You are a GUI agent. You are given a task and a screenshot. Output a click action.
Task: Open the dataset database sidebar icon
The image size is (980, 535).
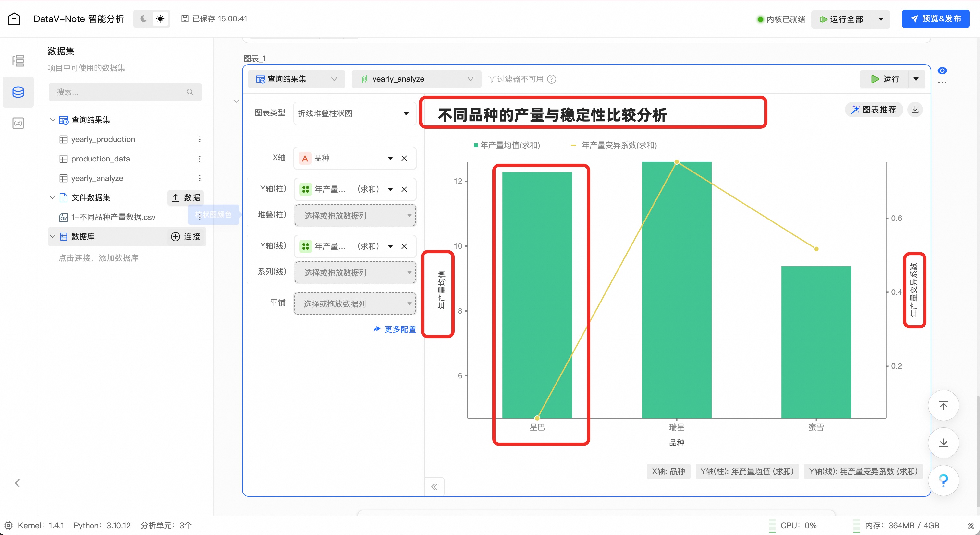(x=18, y=92)
